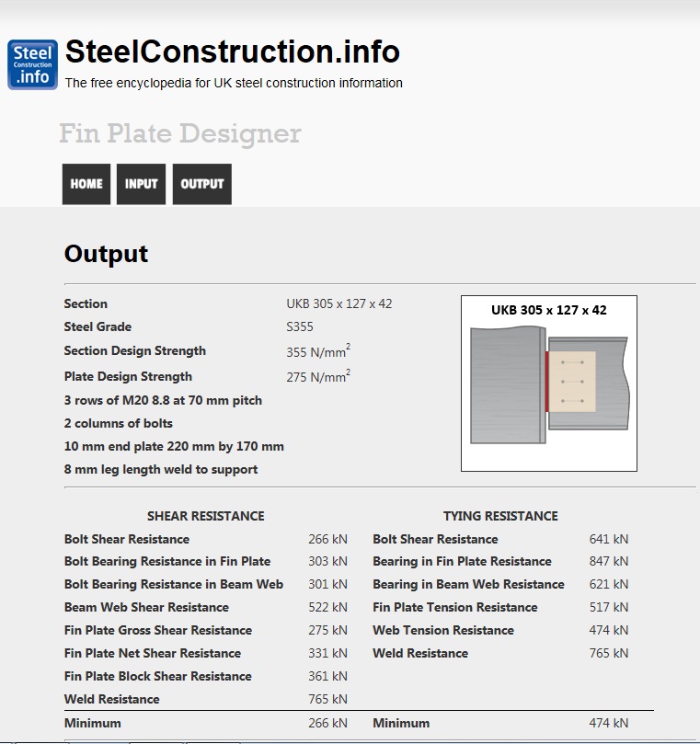
Task: Click the free encyclopedia tagline text
Action: (x=234, y=83)
